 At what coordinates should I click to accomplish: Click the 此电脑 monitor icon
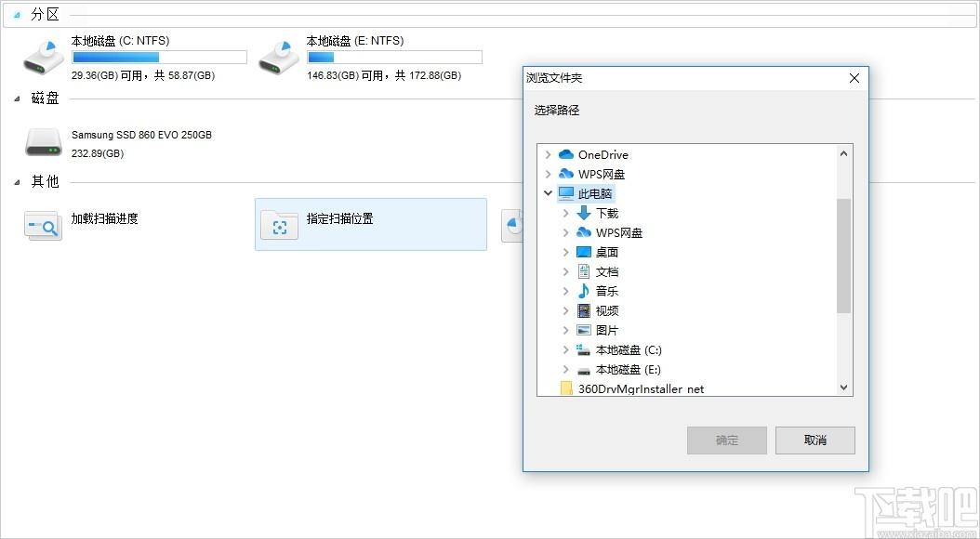[x=566, y=193]
